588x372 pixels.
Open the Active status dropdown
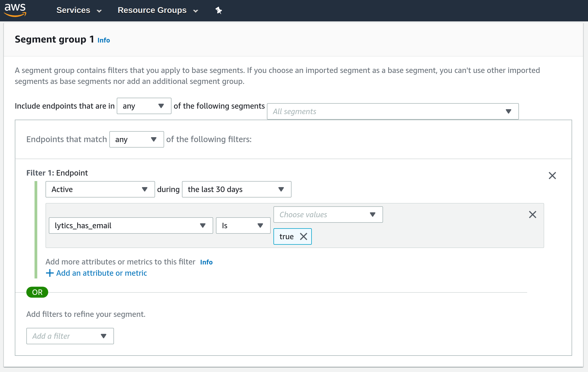pyautogui.click(x=100, y=189)
